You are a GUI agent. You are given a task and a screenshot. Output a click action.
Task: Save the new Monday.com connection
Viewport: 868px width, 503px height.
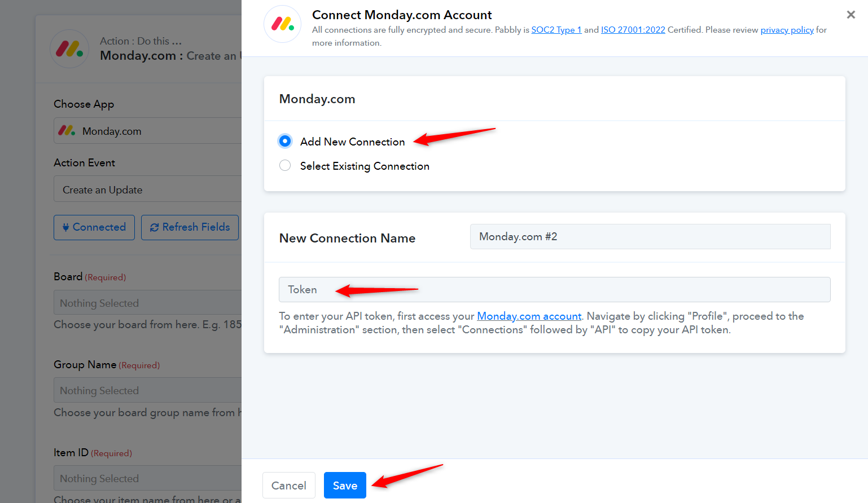click(x=345, y=485)
